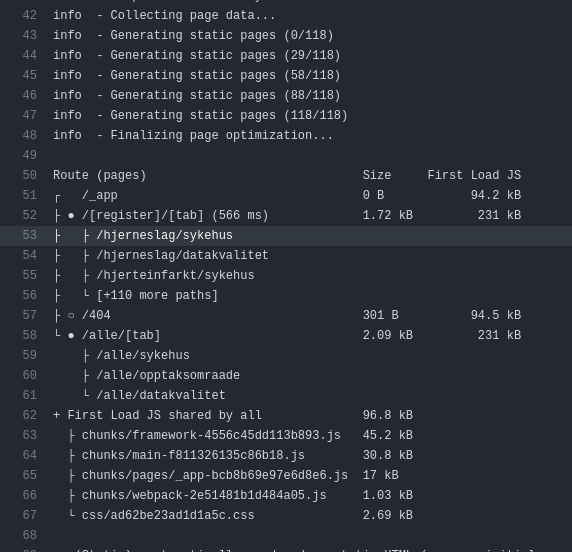Click the 'css/ad62be23ad1d1a5c.css' line
The width and height of the screenshot is (572, 552).
click(168, 515)
